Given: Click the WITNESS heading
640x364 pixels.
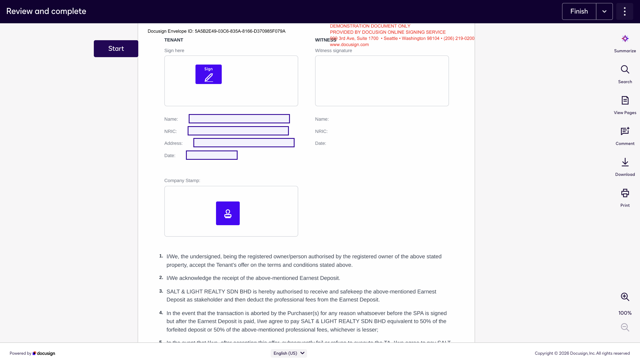Looking at the screenshot, I should (325, 40).
